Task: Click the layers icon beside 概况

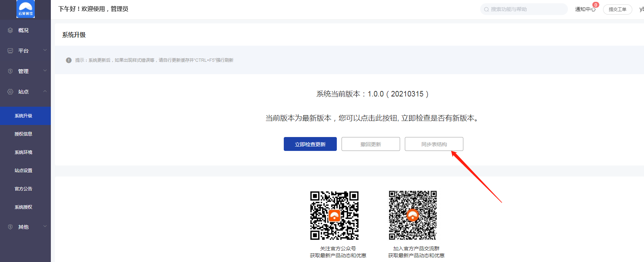Action: tap(10, 30)
